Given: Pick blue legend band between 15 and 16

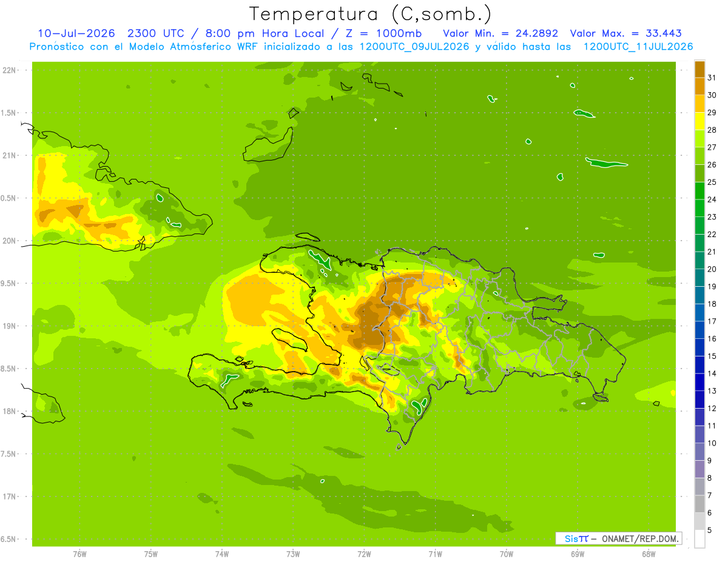Looking at the screenshot, I should pyautogui.click(x=699, y=347).
